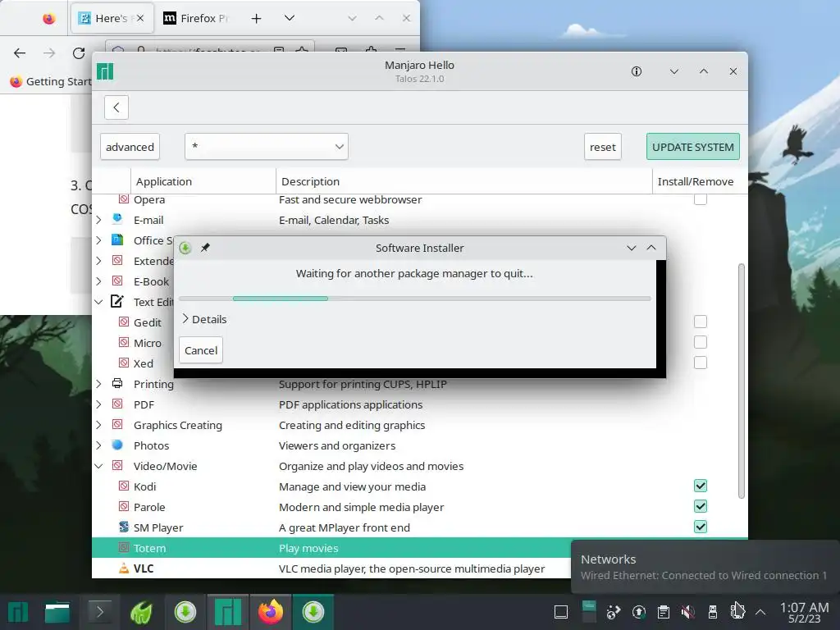This screenshot has width=840, height=630.
Task: Switch to Manjaro Hello taskbar entry
Action: click(x=228, y=612)
